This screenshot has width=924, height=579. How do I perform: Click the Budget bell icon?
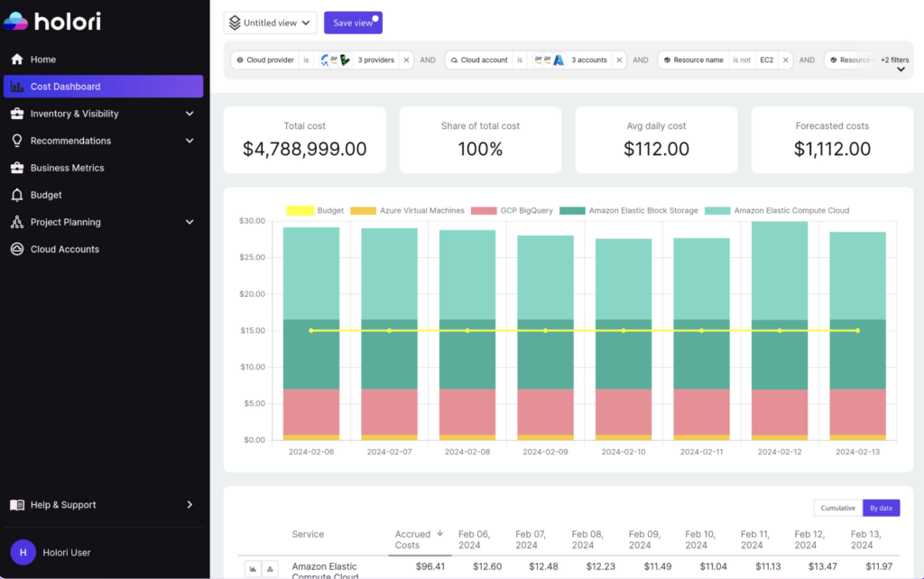click(x=16, y=195)
